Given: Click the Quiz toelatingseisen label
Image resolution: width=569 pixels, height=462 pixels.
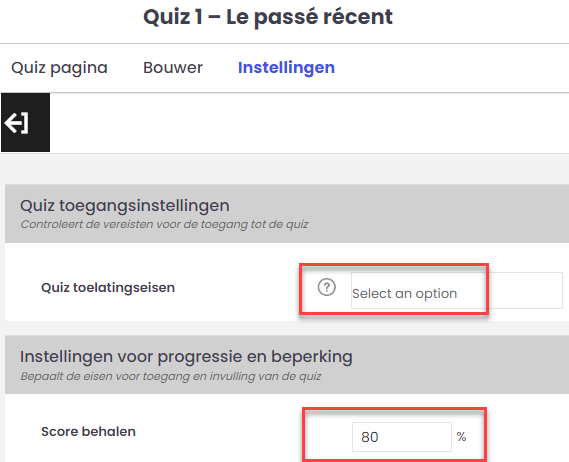Looking at the screenshot, I should (108, 288).
